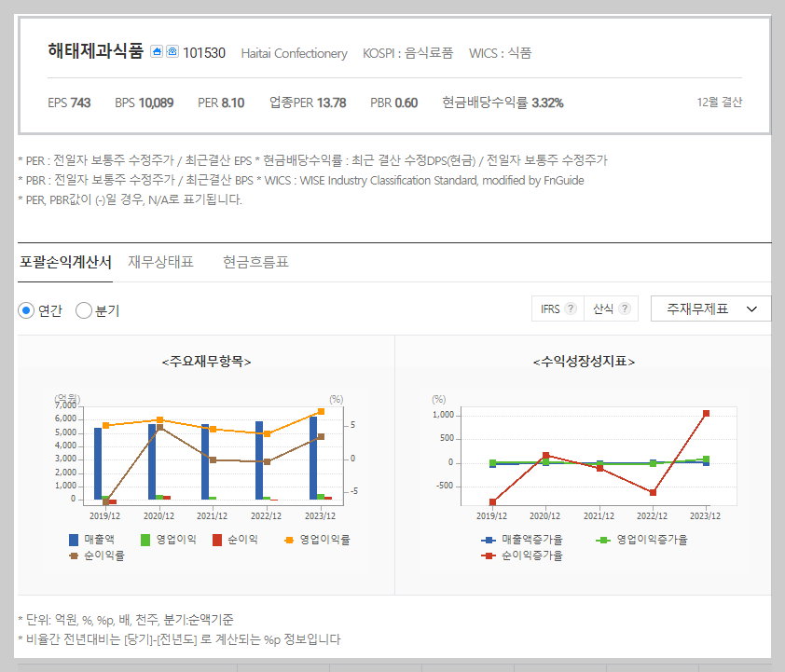Click the PBR 0.60 value
The image size is (785, 672).
394,103
